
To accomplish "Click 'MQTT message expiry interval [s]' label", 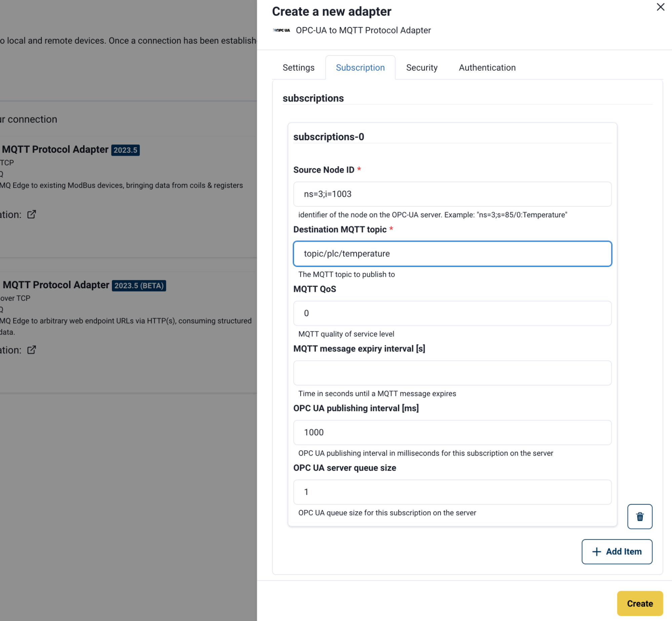I will click(x=359, y=349).
